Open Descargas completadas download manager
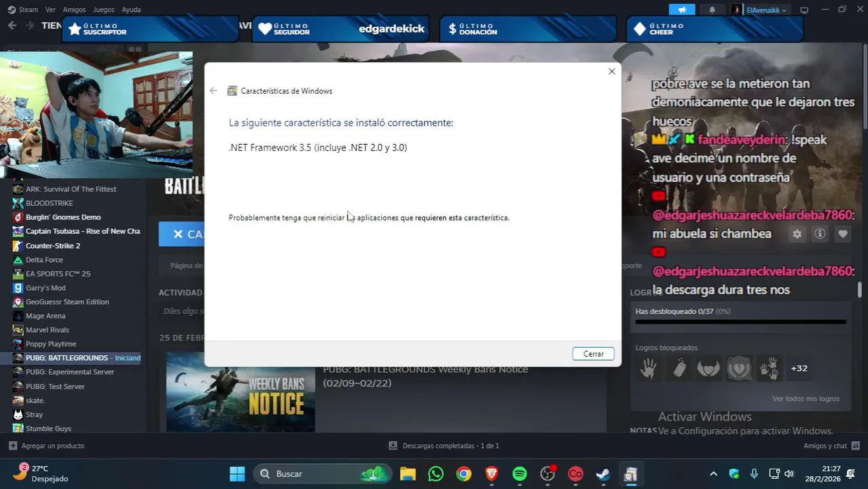This screenshot has height=489, width=868. pyautogui.click(x=444, y=446)
